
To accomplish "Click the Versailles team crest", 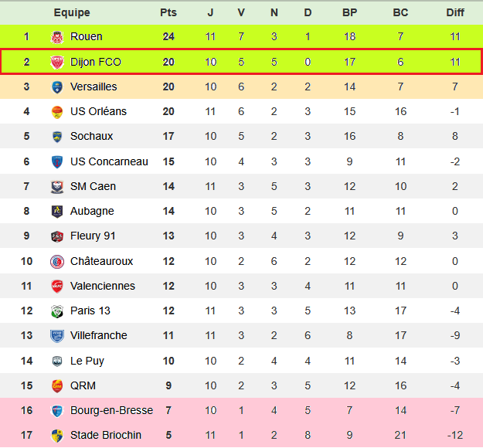I will click(x=56, y=87).
